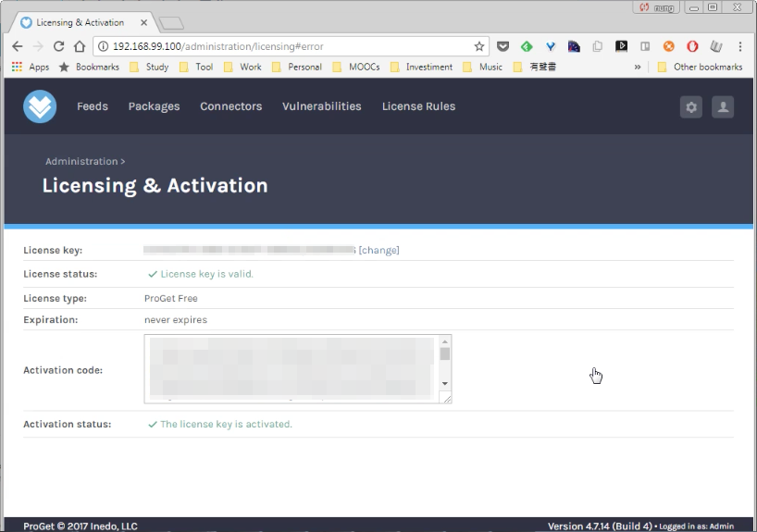
Task: Open the Tool bookmarks folder
Action: click(x=196, y=67)
